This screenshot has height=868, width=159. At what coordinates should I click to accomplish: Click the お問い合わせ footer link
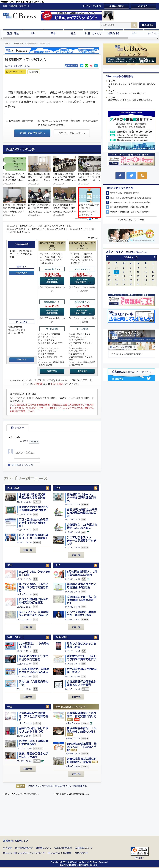[x=81, y=853]
